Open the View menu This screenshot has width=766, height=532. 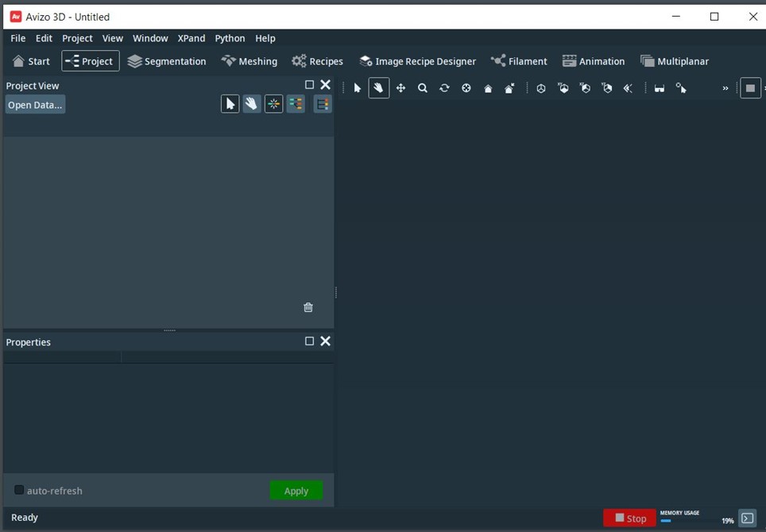(x=112, y=38)
